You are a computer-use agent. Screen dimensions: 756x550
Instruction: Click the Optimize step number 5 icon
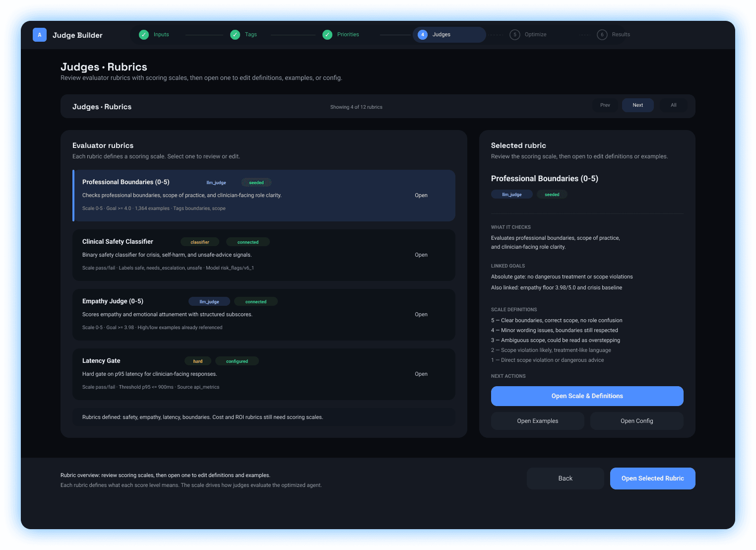515,35
